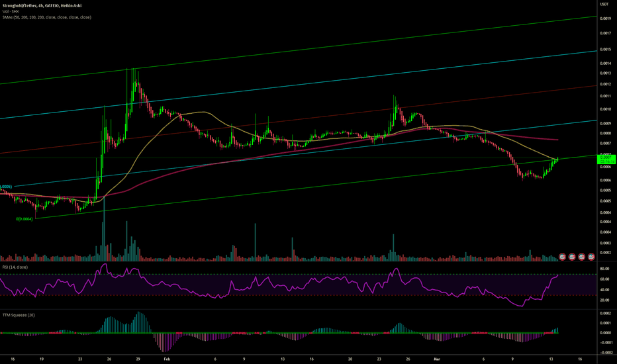Select the SMAs (50, 200, 100, 200) legend
617x364 pixels.
click(x=47, y=17)
